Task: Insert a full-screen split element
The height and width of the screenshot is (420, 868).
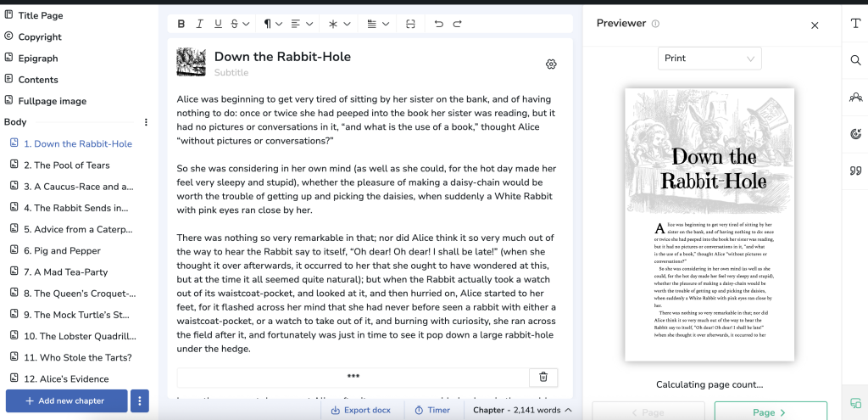Action: pos(410,24)
